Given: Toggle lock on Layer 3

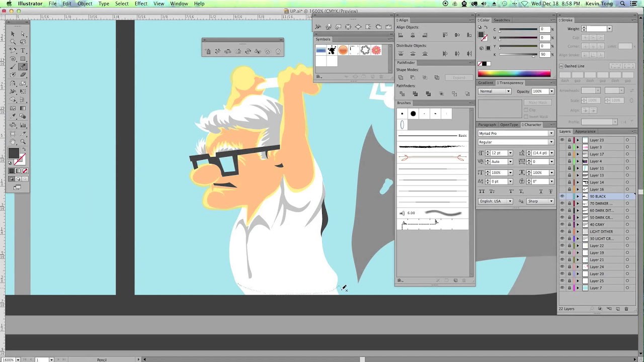Looking at the screenshot, I should pos(570,147).
